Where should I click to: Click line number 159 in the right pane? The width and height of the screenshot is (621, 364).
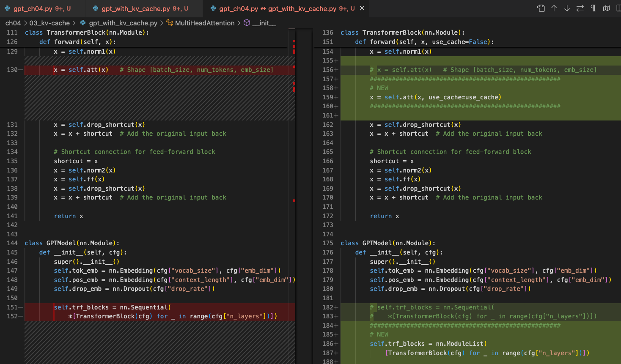click(328, 97)
